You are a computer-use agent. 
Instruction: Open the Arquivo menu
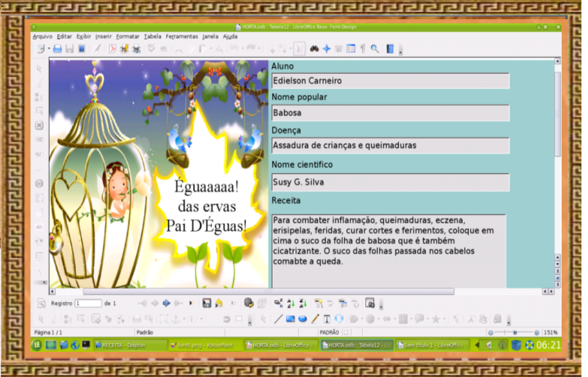click(43, 37)
